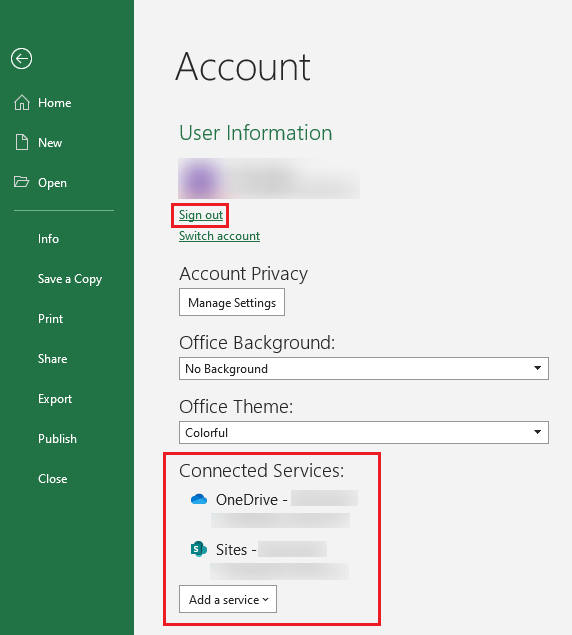
Task: Go to the Info page
Action: pos(48,239)
